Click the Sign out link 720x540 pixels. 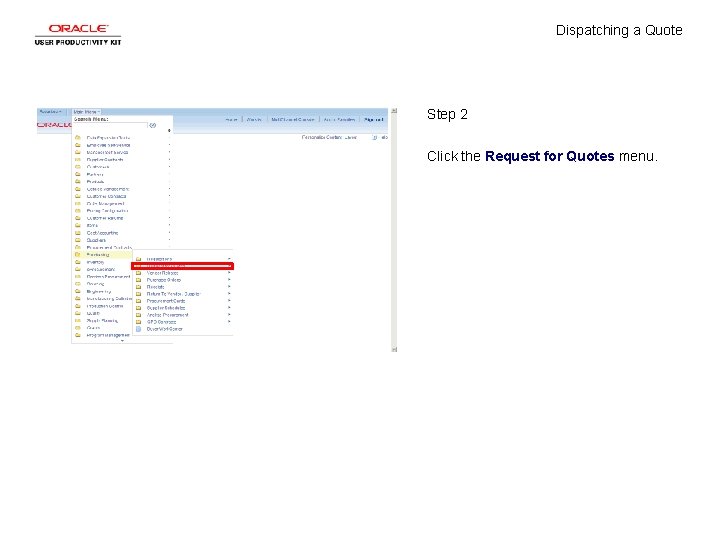click(x=373, y=120)
